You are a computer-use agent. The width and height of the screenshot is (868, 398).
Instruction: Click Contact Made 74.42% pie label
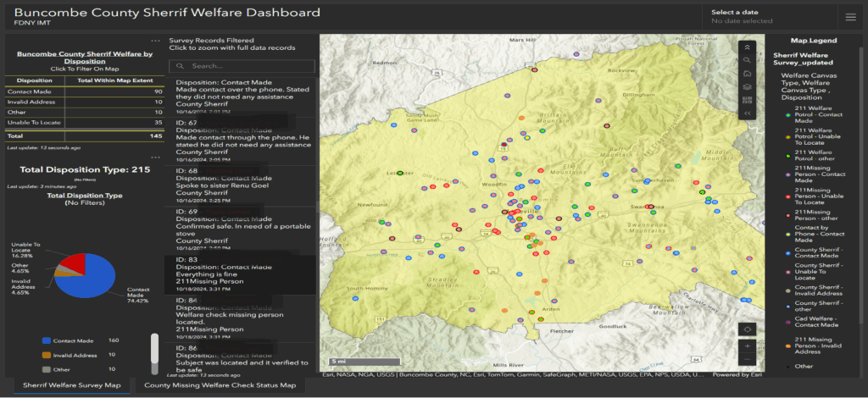pyautogui.click(x=138, y=297)
